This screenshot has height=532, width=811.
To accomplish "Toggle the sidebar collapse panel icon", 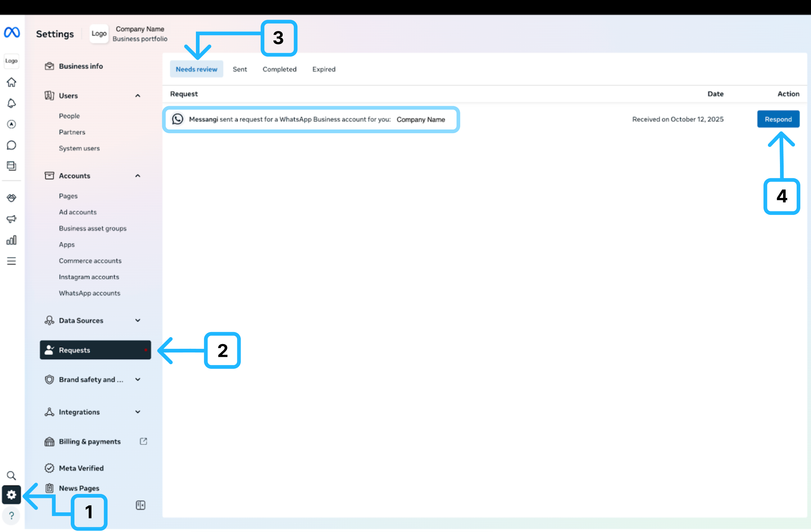I will (x=141, y=505).
